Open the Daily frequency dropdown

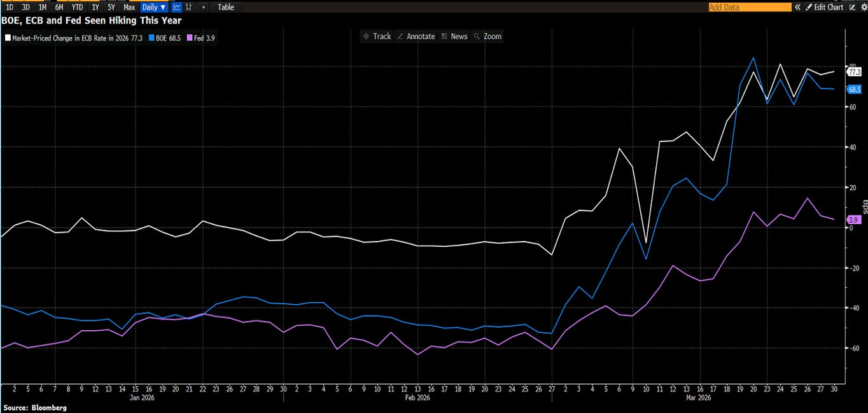click(x=154, y=7)
